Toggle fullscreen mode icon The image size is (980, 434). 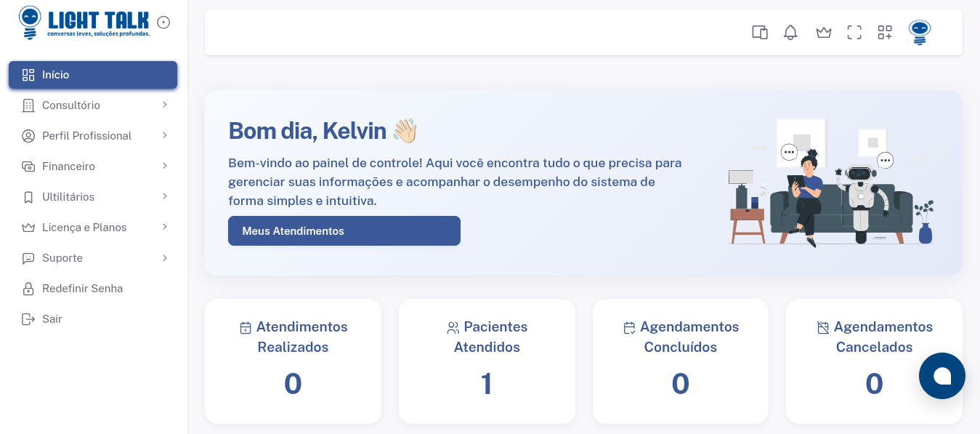click(854, 32)
